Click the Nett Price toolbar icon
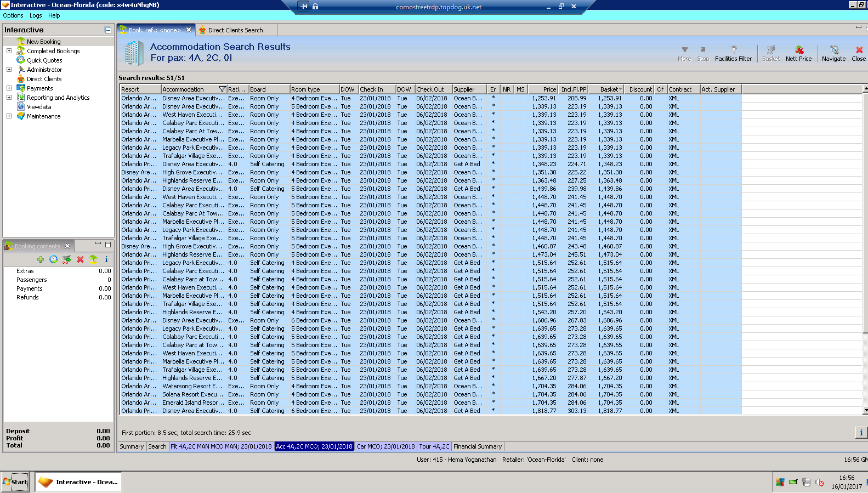The height and width of the screenshot is (493, 868). pos(799,49)
